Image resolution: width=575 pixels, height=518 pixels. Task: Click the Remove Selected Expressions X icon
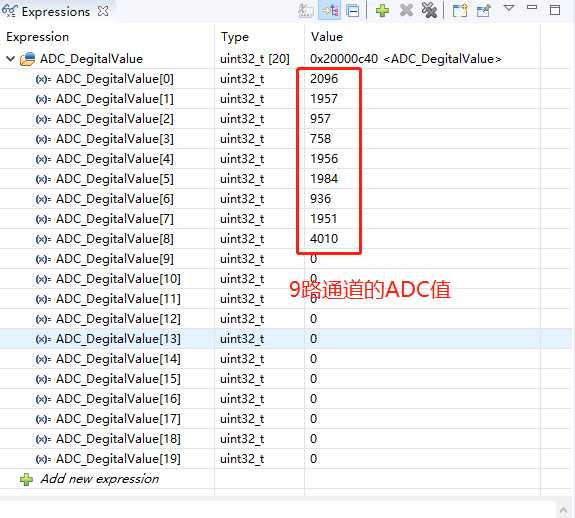[406, 10]
